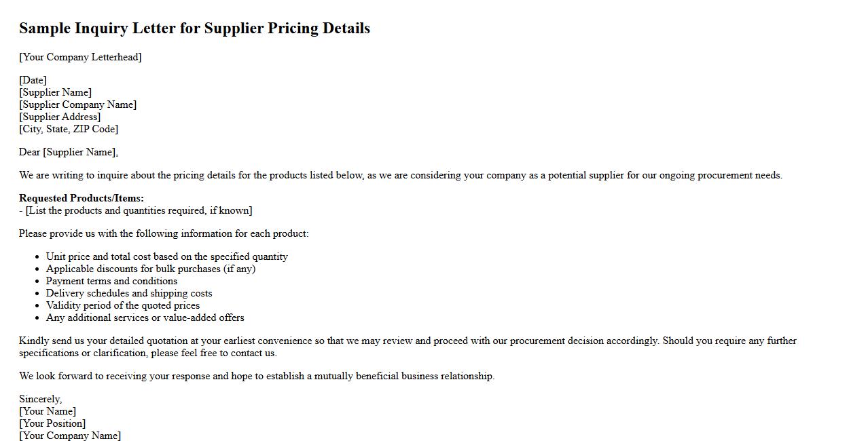Image resolution: width=868 pixels, height=441 pixels.
Task: Click the "Validity period of the quoted prices" bullet
Action: tap(123, 305)
